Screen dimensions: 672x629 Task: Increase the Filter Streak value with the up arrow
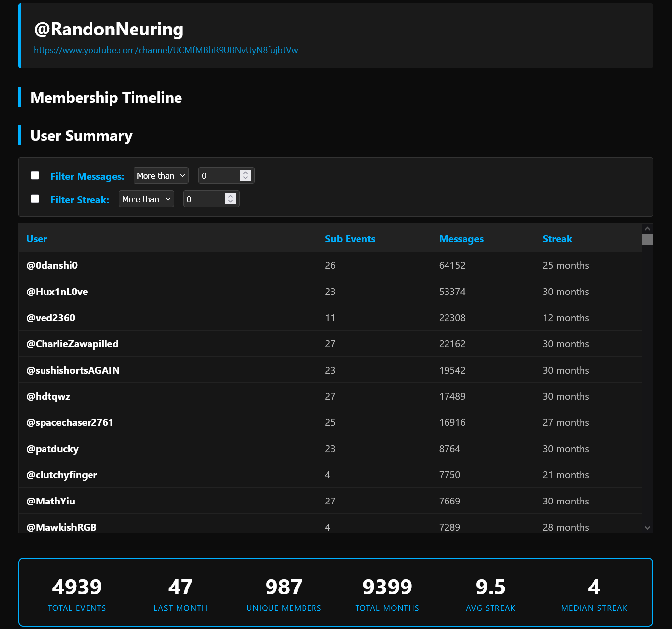point(231,196)
